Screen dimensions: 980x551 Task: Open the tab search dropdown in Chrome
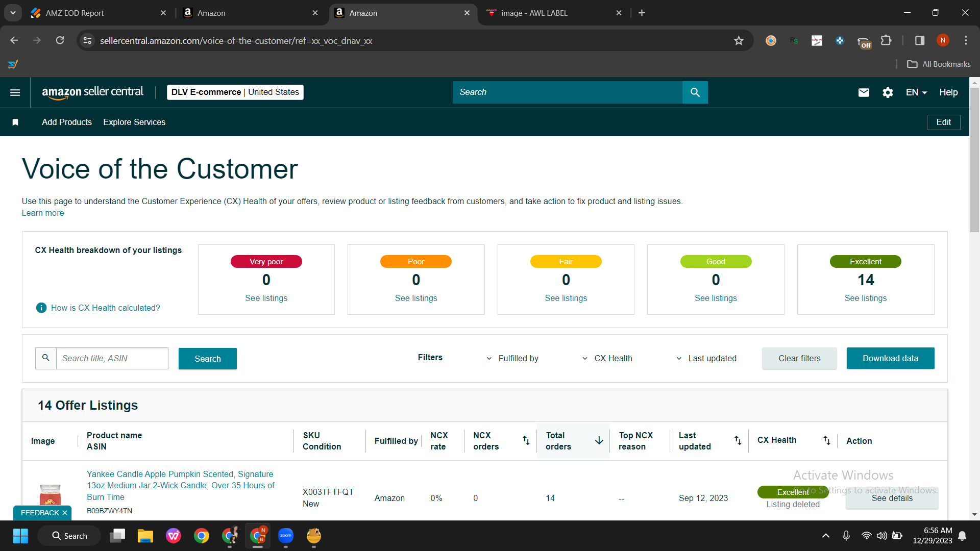click(x=13, y=13)
